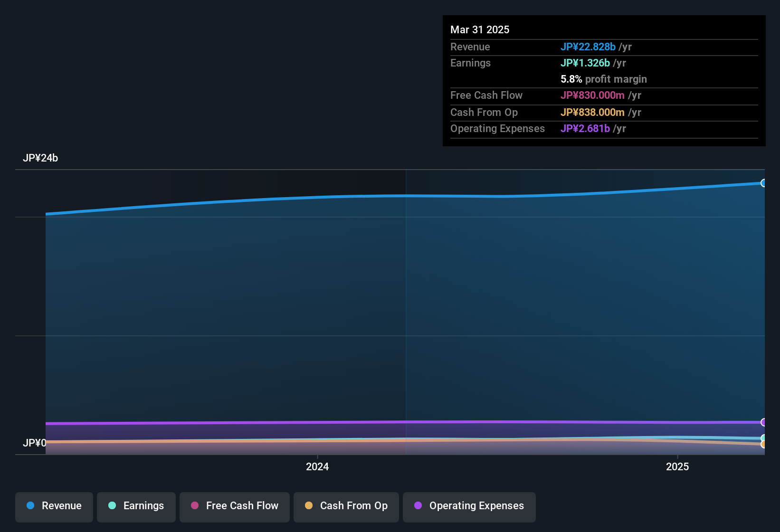Click the blue Revenue legend dot
780x532 pixels.
point(30,505)
